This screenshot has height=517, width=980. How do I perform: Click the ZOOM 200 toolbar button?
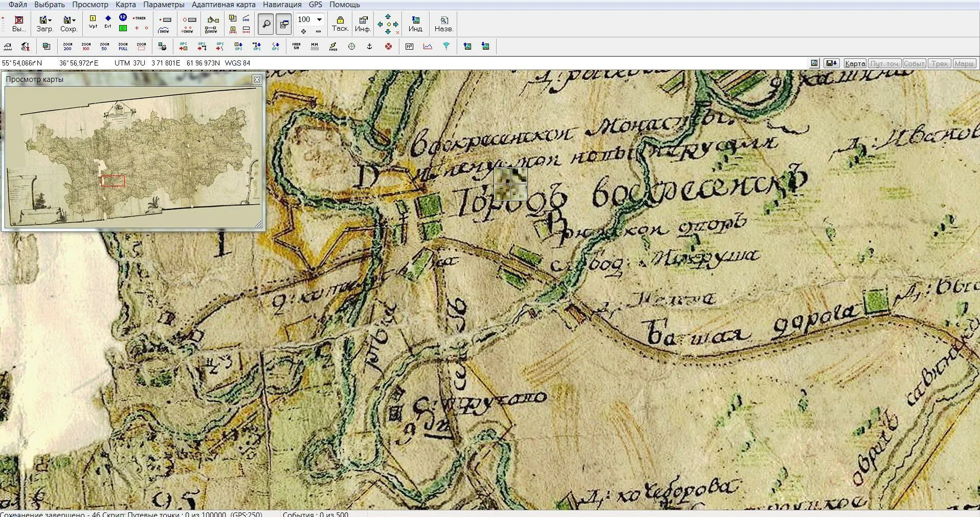click(68, 47)
